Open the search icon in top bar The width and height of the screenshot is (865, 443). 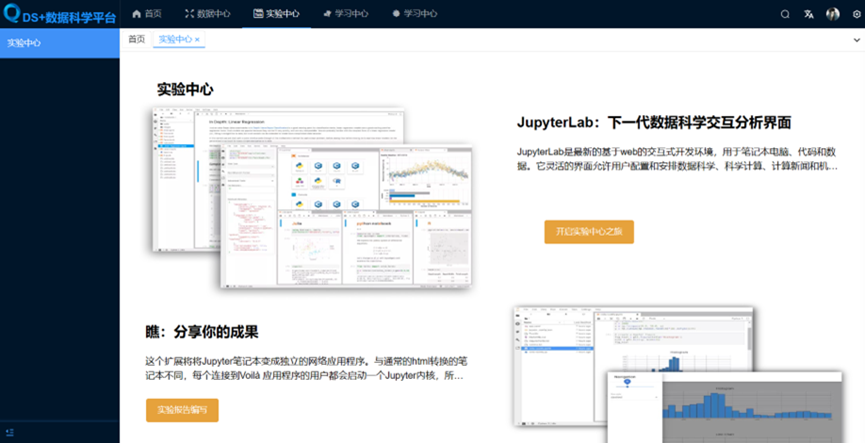point(784,14)
